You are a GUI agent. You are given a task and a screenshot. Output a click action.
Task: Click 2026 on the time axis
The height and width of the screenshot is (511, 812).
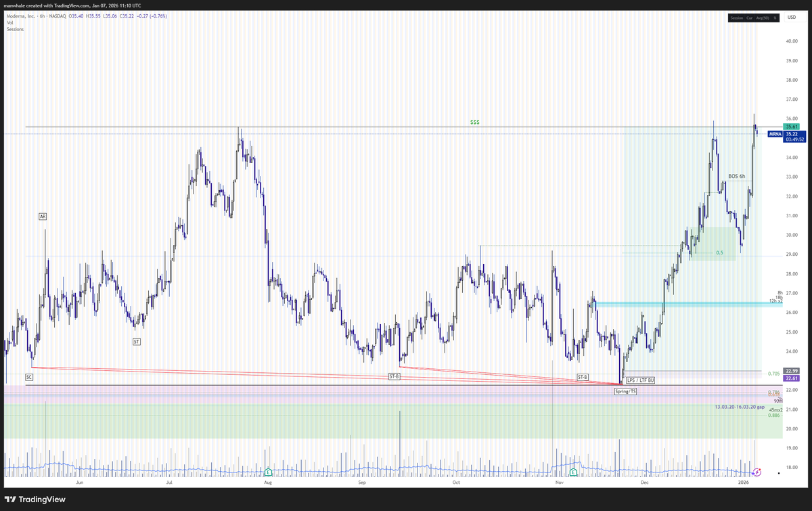tap(743, 483)
